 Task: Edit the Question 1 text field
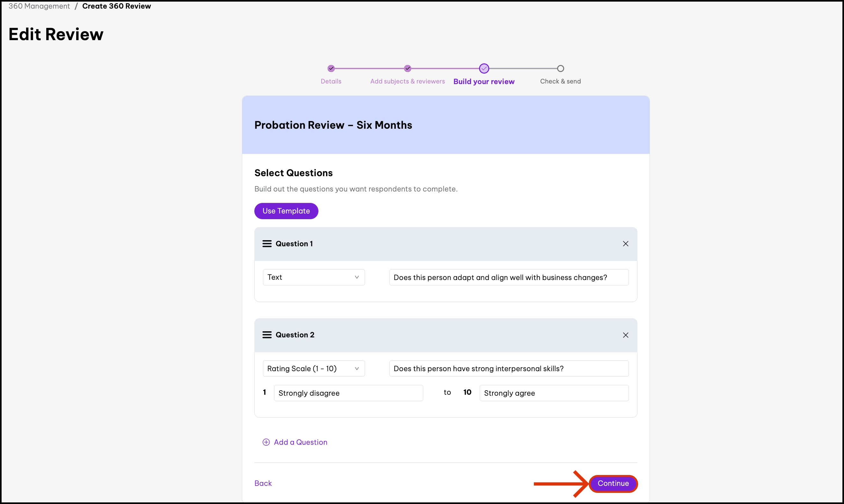click(x=509, y=277)
